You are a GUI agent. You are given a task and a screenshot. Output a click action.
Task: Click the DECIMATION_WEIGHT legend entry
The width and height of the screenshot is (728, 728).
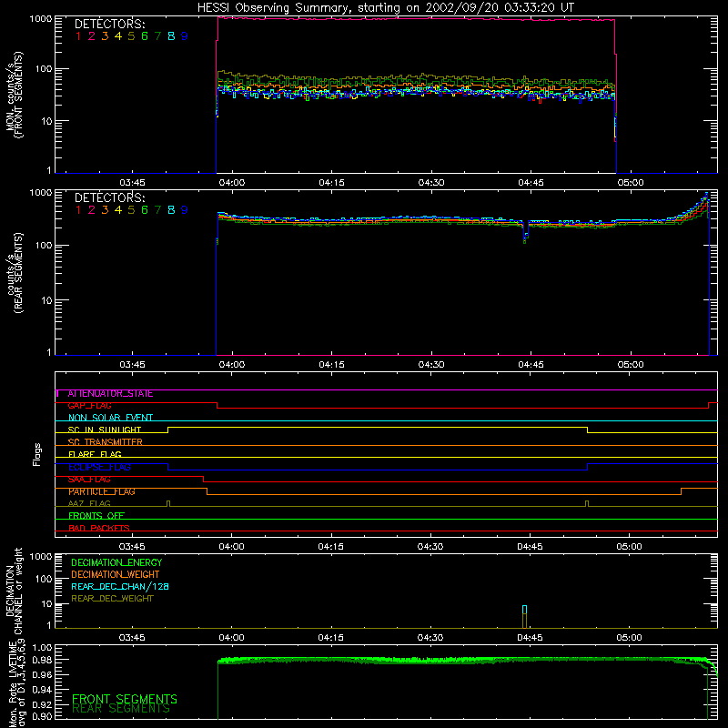116,575
